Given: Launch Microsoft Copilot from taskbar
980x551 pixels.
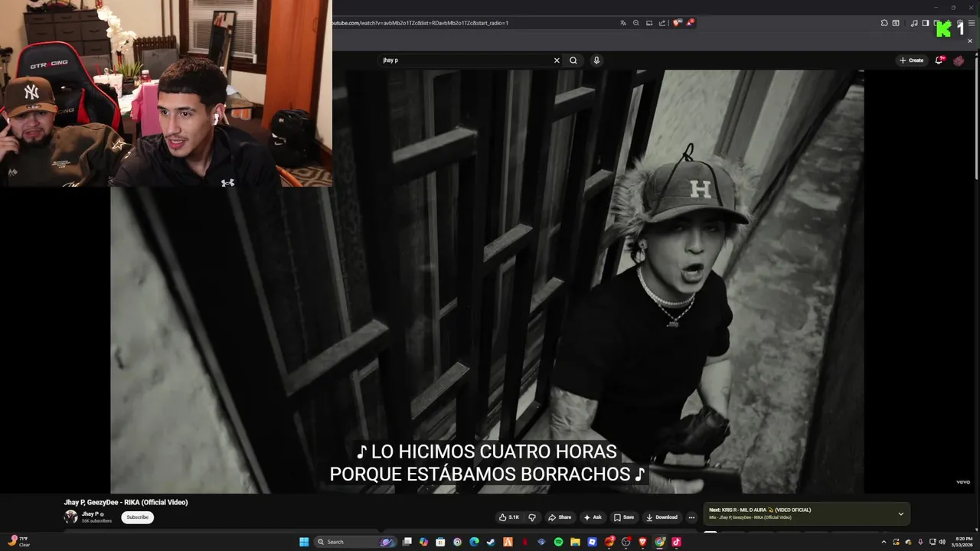Looking at the screenshot, I should tap(423, 542).
